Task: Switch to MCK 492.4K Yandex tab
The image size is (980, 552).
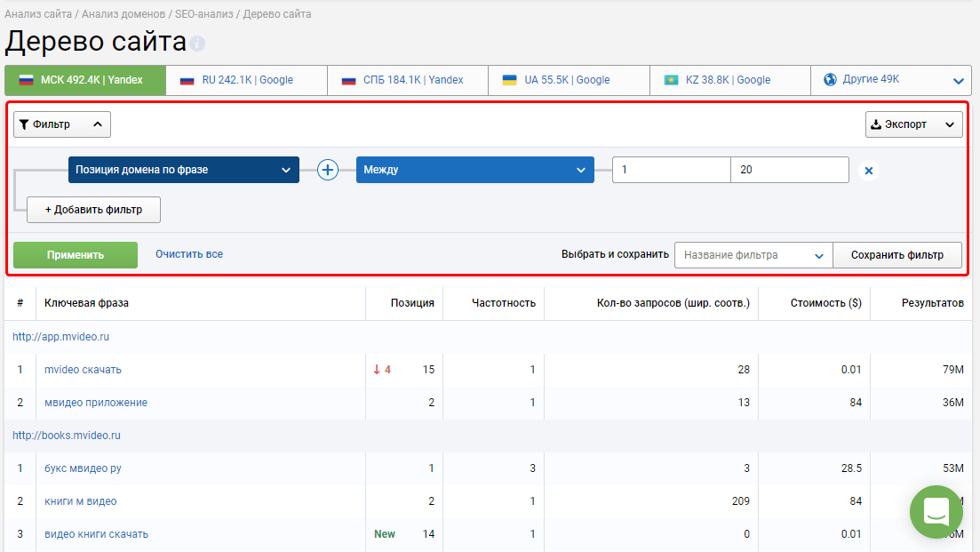Action: click(x=85, y=80)
